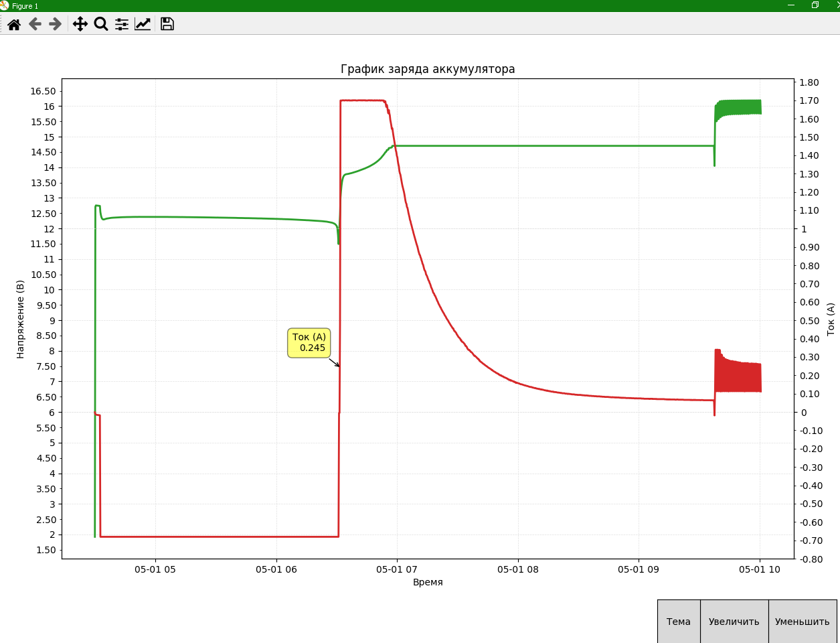Viewport: 840px width, 643px height.
Task: Click the back arrow navigation icon
Action: (x=33, y=24)
